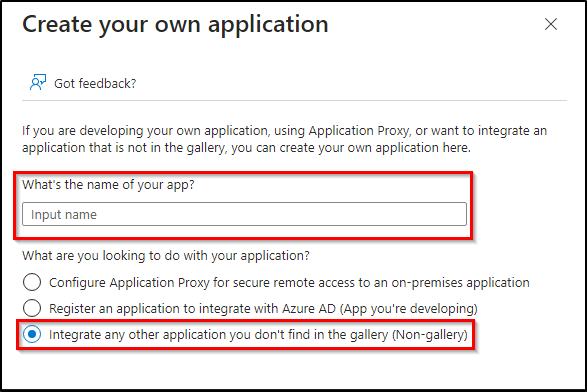Focus the Input name text field

(x=244, y=214)
